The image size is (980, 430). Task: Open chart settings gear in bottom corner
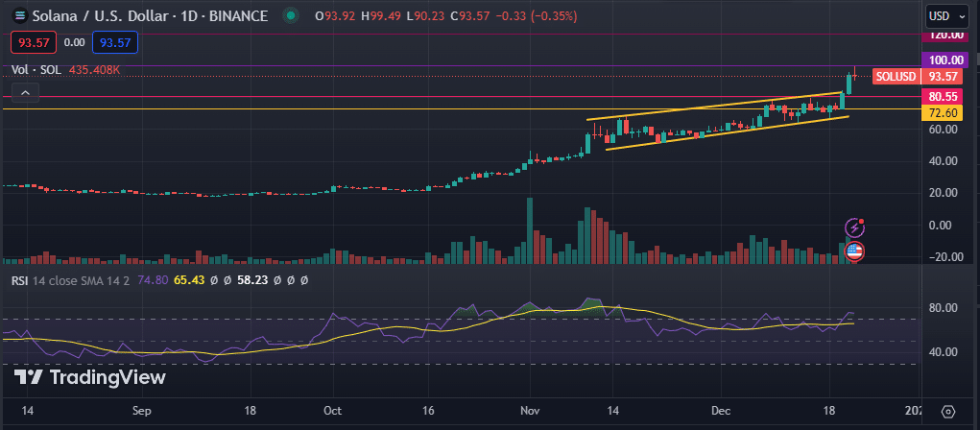[947, 411]
